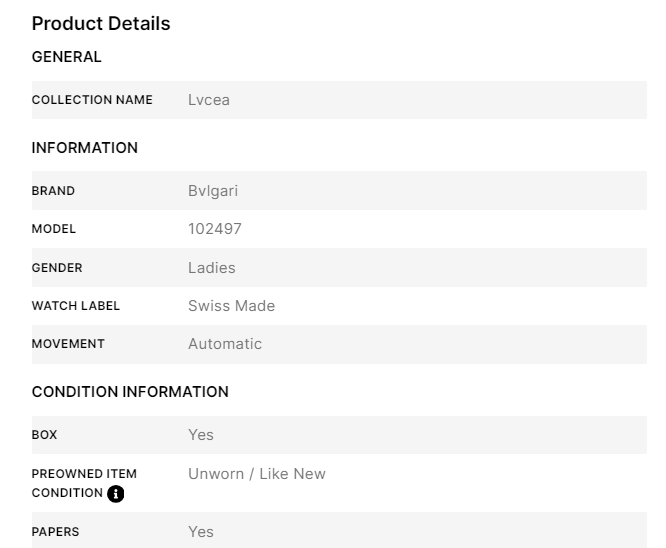Click the Bvlgari brand value
The width and height of the screenshot is (666, 548).
213,191
